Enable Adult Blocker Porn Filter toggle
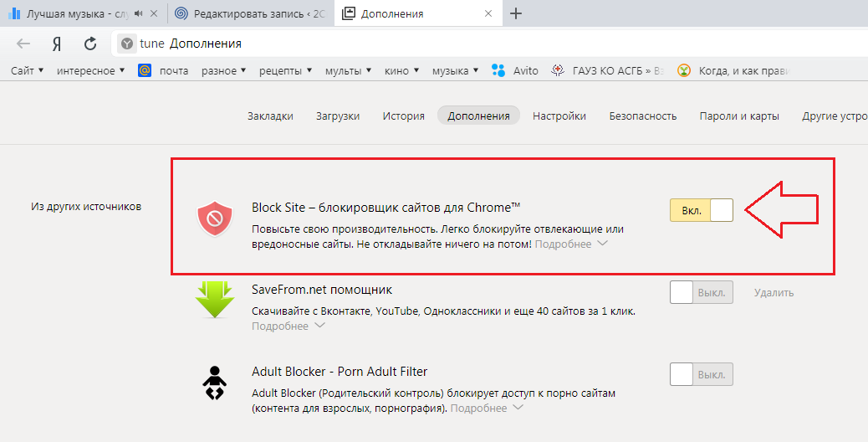 point(701,374)
